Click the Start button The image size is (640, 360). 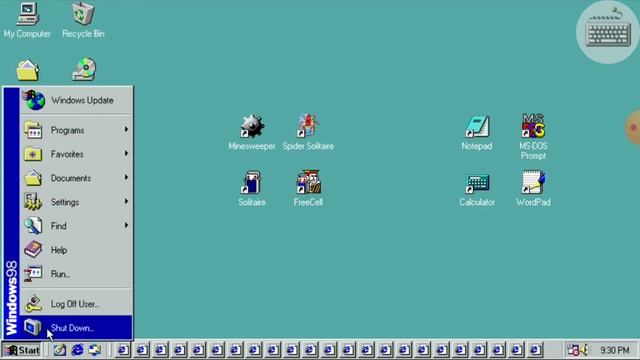coord(22,350)
